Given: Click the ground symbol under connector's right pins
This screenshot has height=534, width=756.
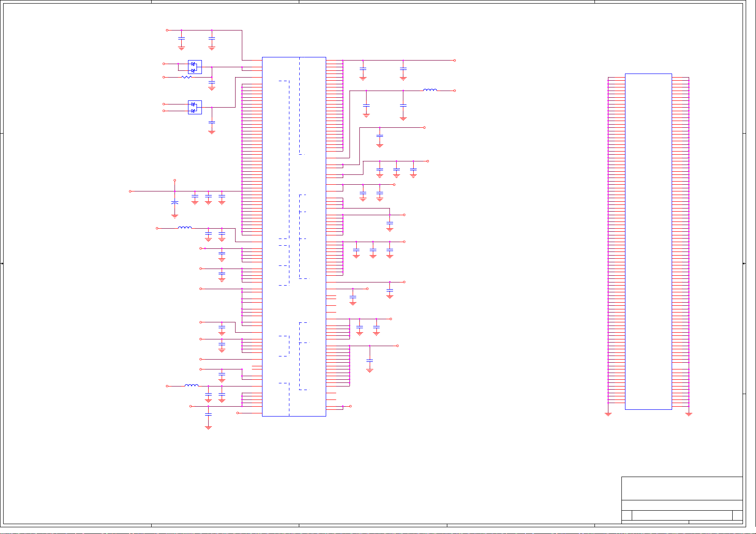Looking at the screenshot, I should (689, 414).
